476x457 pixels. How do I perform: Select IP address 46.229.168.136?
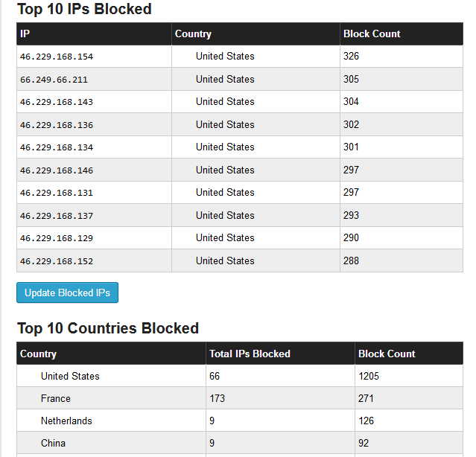[x=57, y=125]
